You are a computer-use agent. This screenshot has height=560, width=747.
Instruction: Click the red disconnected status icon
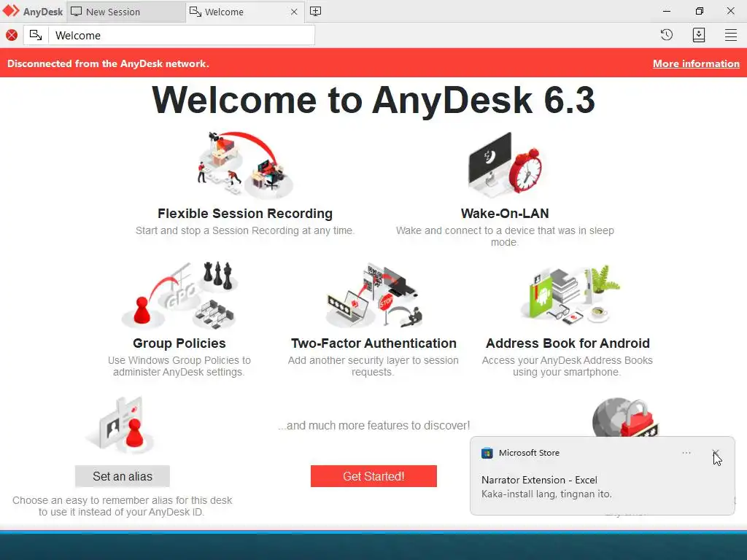[12, 35]
